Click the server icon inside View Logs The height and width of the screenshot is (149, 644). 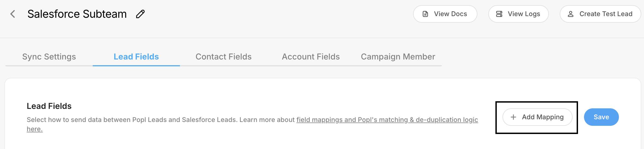coord(499,14)
